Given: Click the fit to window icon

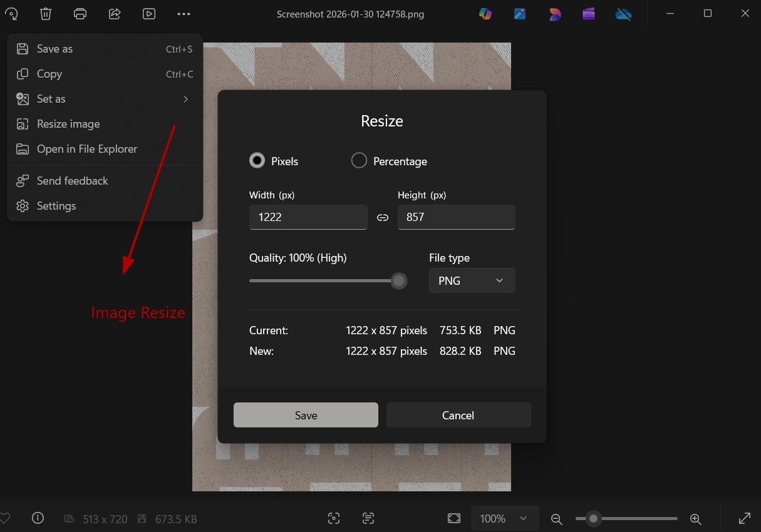Looking at the screenshot, I should (x=454, y=518).
